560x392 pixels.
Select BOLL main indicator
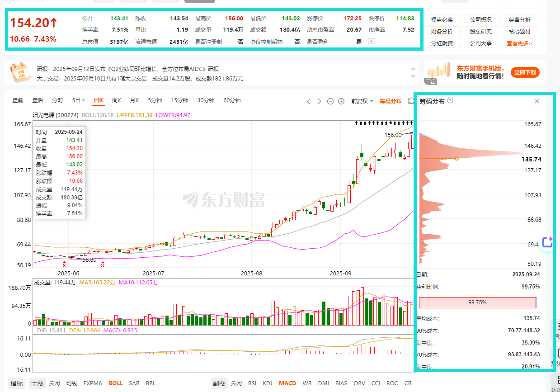tap(116, 383)
